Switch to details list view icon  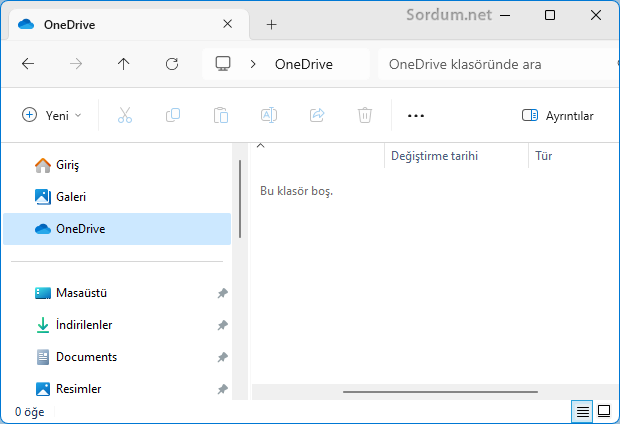click(x=582, y=411)
